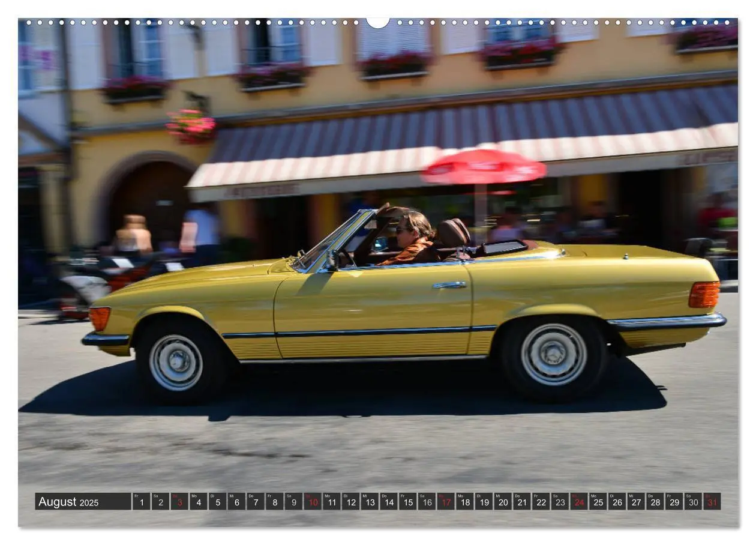This screenshot has height=545, width=756.
Task: Click the car's orange front turn signal
Action: coord(100,318)
